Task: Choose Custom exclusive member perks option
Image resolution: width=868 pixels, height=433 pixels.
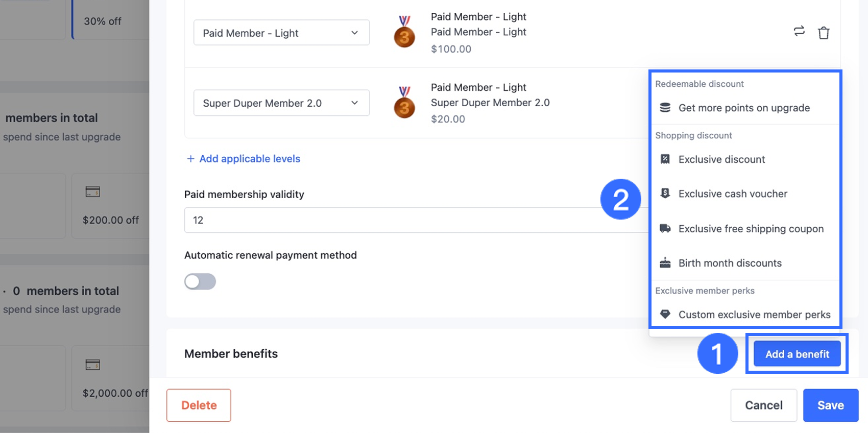Action: [754, 315]
